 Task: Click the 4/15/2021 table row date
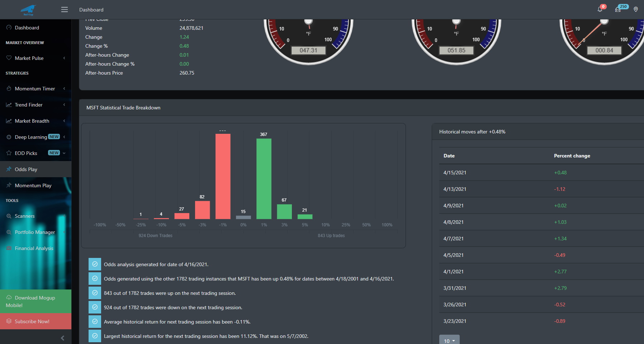tap(455, 173)
